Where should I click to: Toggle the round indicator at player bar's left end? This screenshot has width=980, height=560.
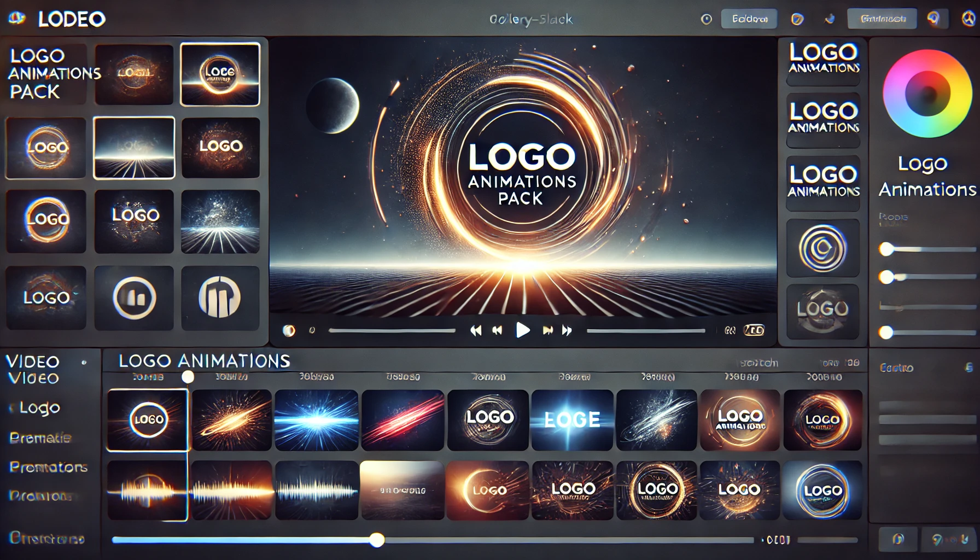(x=289, y=330)
